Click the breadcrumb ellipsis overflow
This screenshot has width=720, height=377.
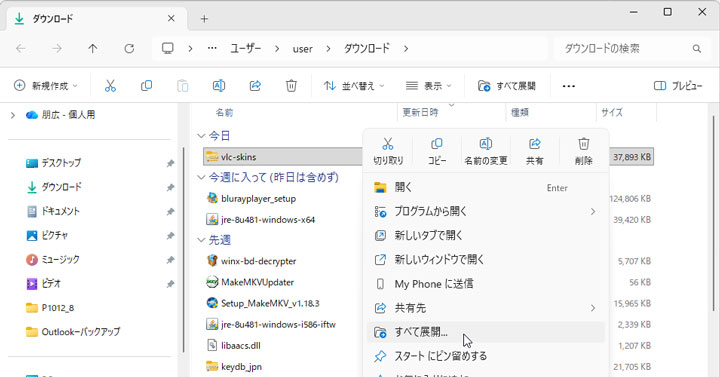[212, 48]
